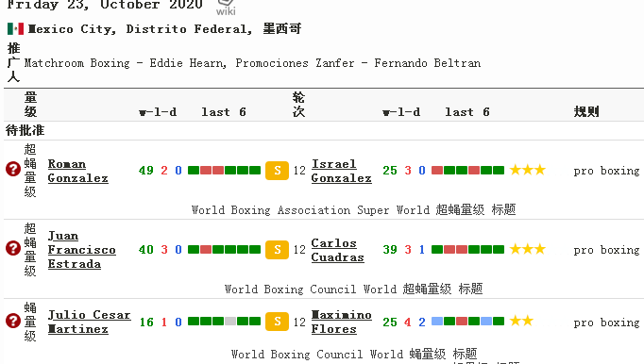The image size is (644, 364).
Task: Click the yellow S badge in Estrada row
Action: pos(278,250)
